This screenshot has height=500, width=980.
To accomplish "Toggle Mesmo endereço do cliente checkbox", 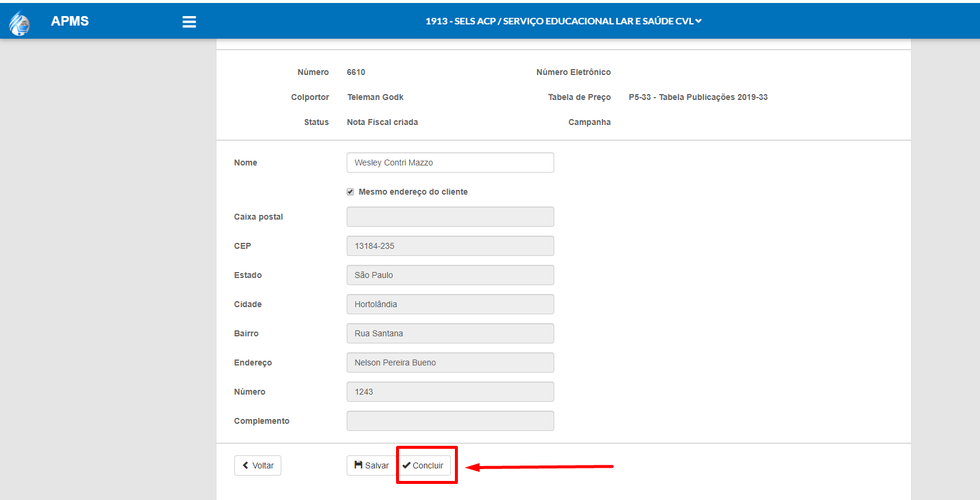I will 350,192.
